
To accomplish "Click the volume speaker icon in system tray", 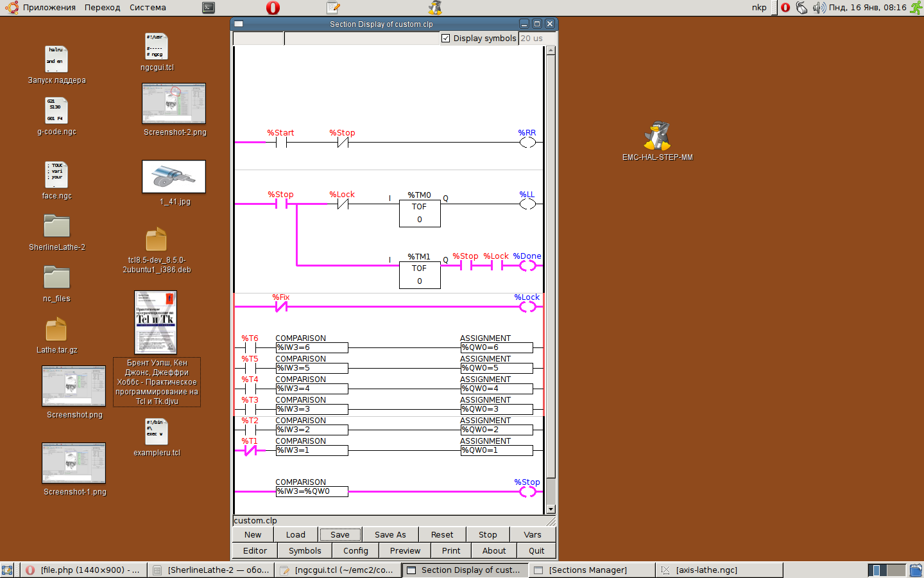I will (819, 8).
